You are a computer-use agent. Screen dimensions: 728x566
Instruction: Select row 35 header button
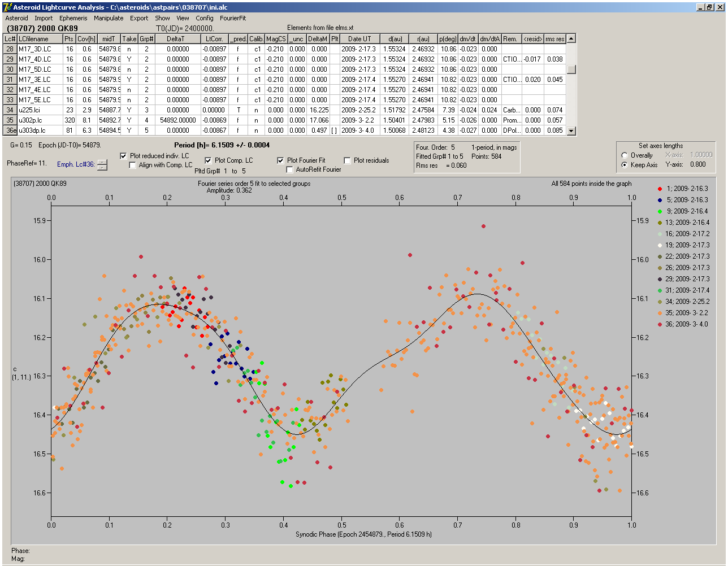[x=10, y=120]
